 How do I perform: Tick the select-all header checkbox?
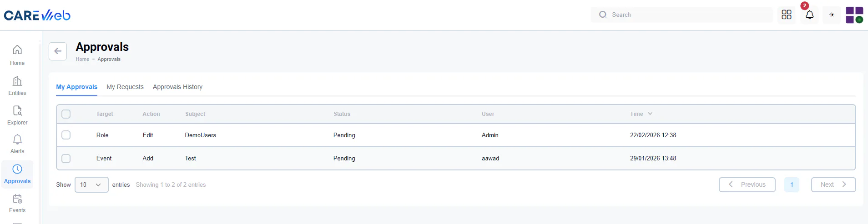tap(66, 114)
